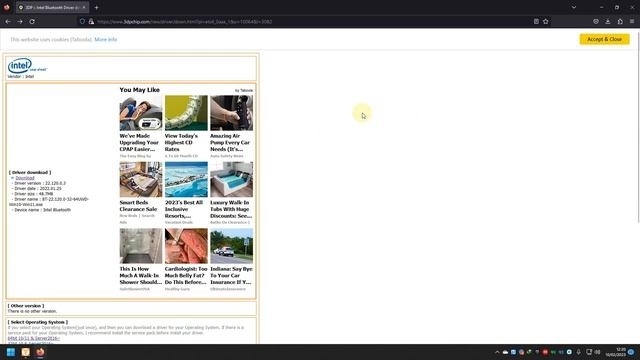The height and width of the screenshot is (360, 640).
Task: Open CPAP upgrade ad thumbnail
Action: click(x=141, y=113)
